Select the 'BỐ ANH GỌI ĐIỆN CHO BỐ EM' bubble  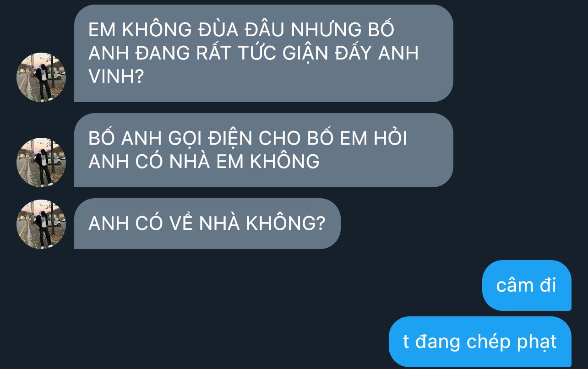[264, 150]
